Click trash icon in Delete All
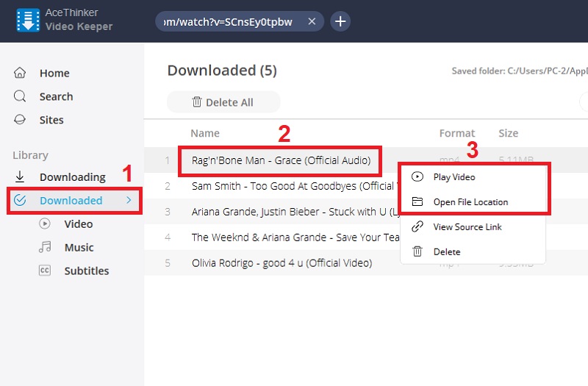This screenshot has height=386, width=588. click(x=197, y=101)
